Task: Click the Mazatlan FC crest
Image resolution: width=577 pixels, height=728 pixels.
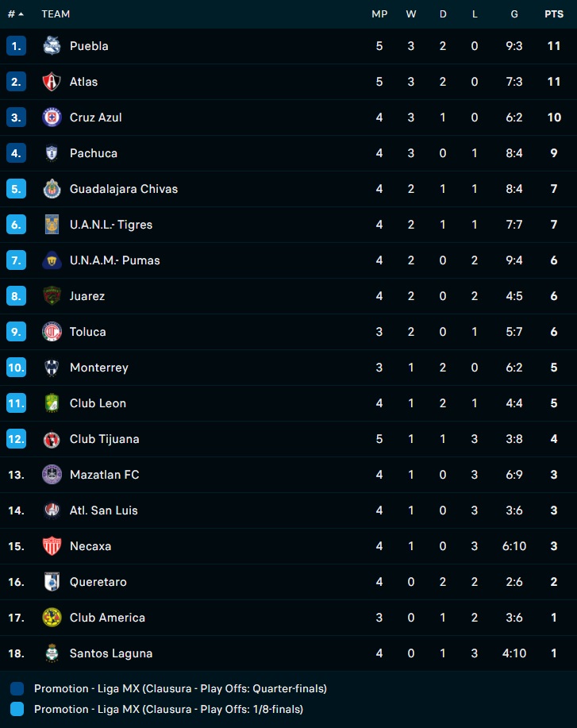Action: [51, 475]
